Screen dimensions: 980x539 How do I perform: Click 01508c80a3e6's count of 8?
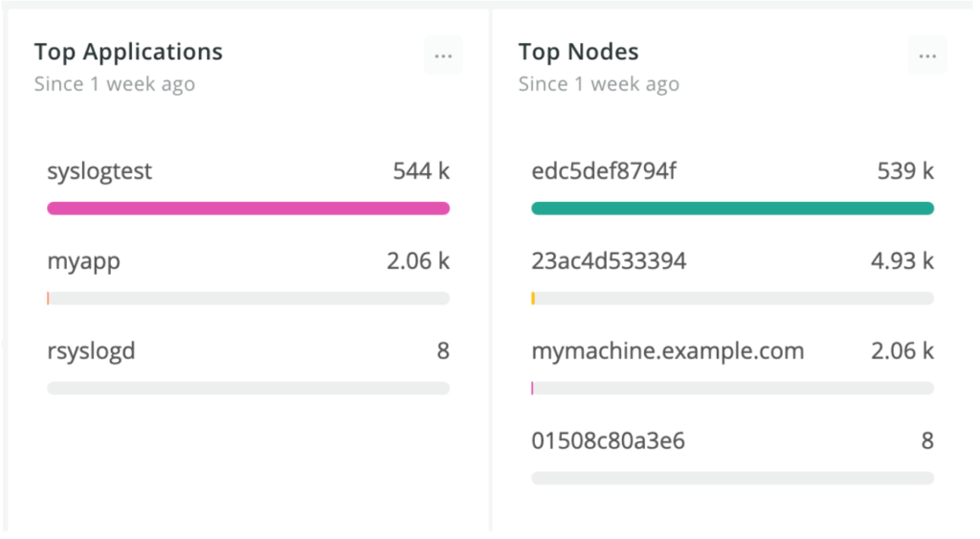point(927,440)
